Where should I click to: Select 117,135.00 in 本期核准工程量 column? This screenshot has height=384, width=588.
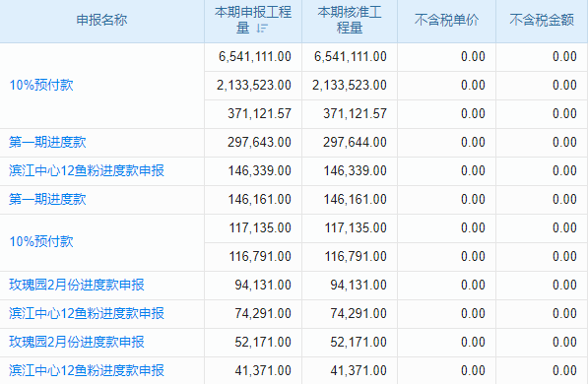pyautogui.click(x=356, y=227)
